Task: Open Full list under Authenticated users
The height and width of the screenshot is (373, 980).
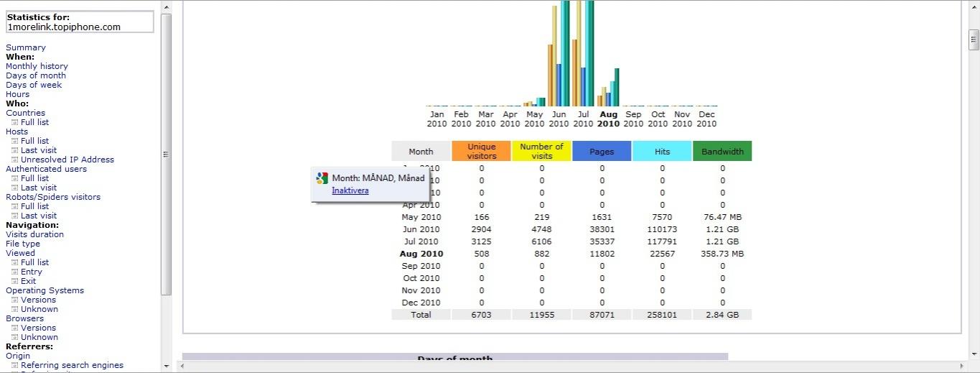Action: click(34, 178)
